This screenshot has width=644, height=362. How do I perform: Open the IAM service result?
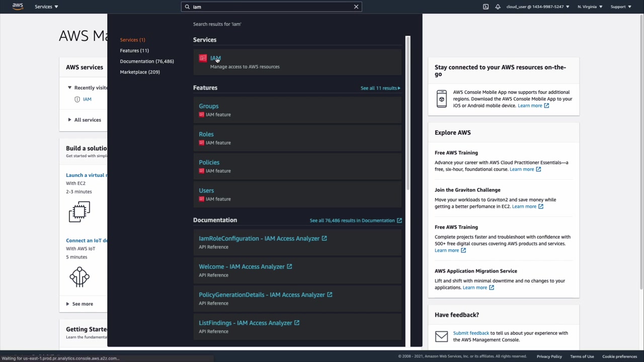pyautogui.click(x=215, y=58)
